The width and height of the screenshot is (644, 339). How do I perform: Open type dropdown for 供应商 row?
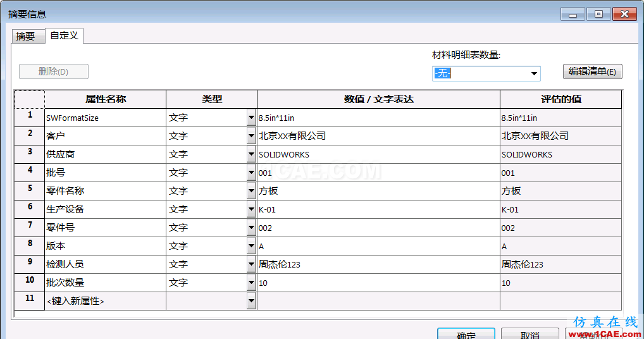[x=251, y=154]
